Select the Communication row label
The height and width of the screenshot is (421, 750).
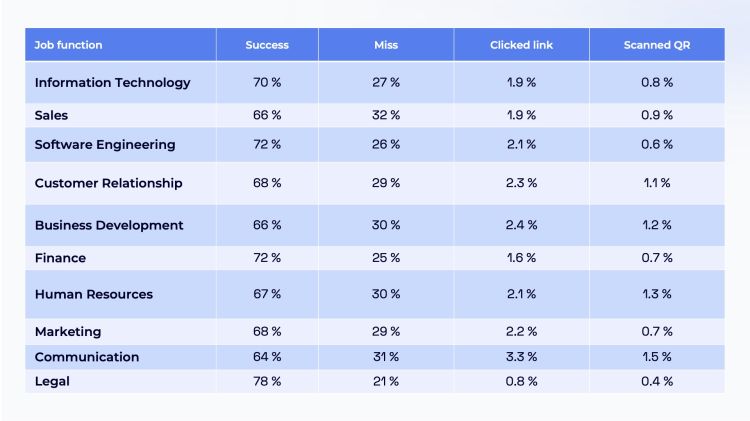[87, 357]
